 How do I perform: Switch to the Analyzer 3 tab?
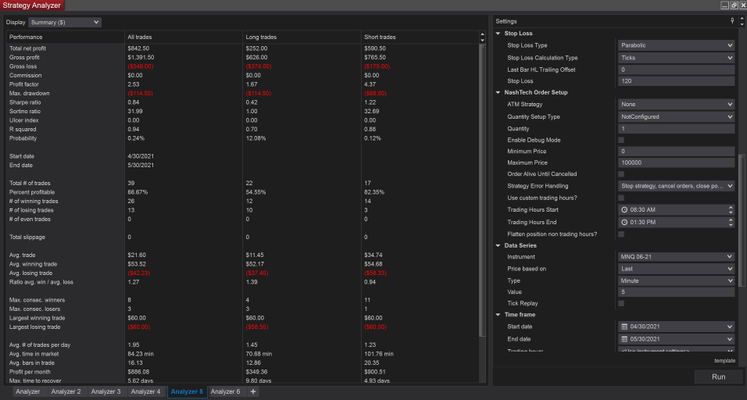[104, 392]
